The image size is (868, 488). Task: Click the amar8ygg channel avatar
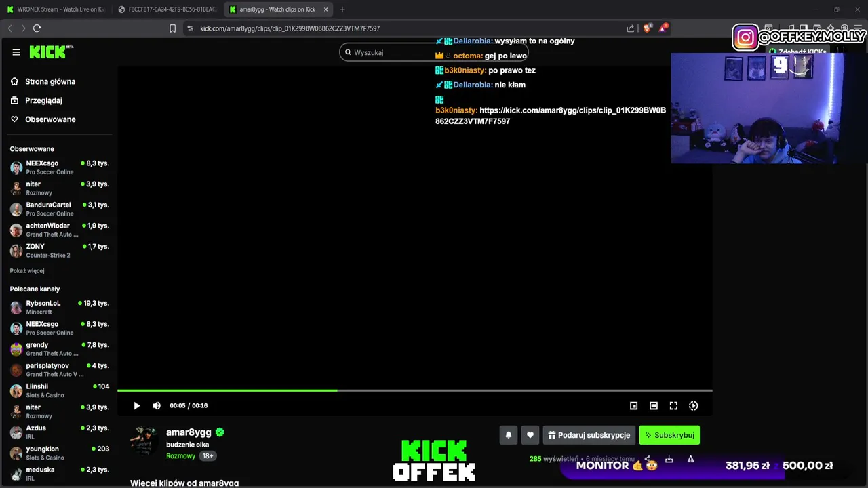(144, 441)
